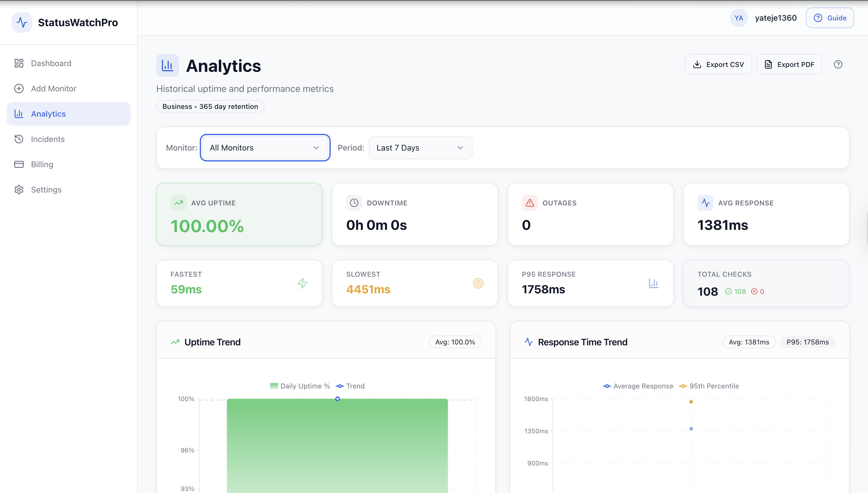Click the Export CSV button
The image size is (868, 493).
pos(718,64)
